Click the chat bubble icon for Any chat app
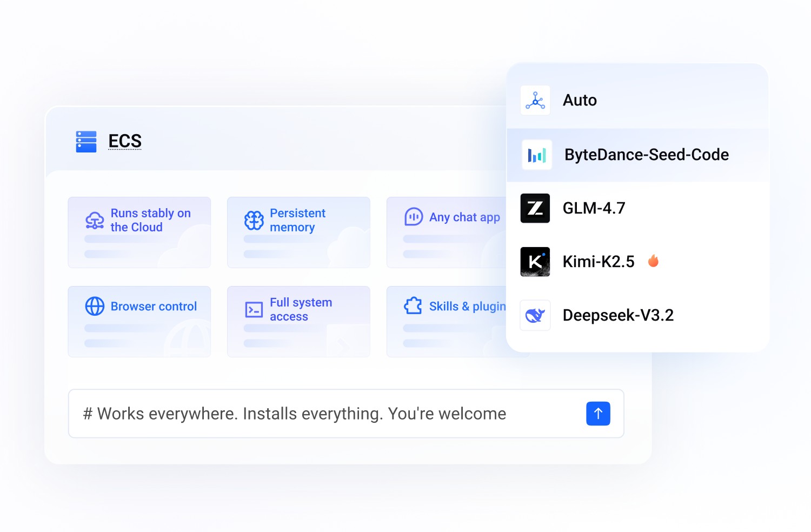Image resolution: width=811 pixels, height=532 pixels. [414, 217]
